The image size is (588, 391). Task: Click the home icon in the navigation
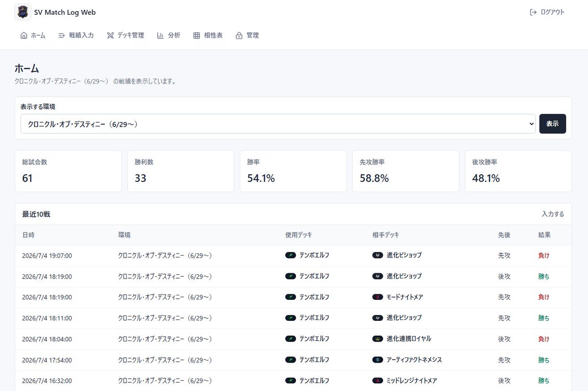[24, 35]
